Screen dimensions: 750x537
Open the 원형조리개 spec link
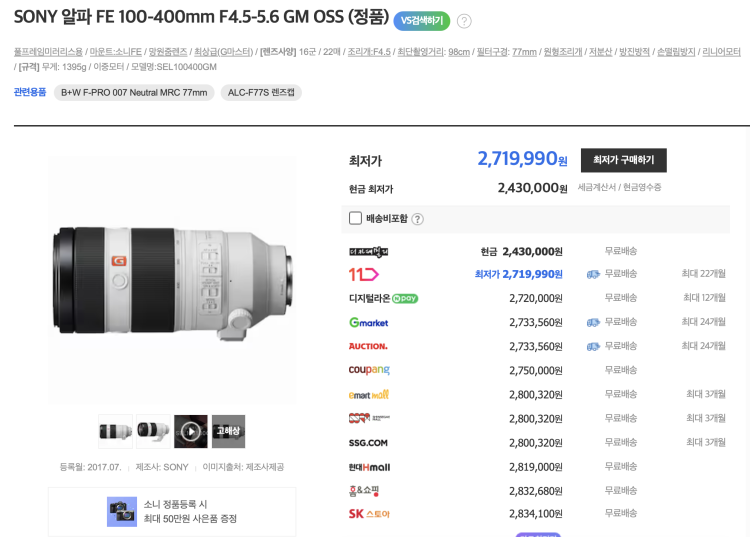pos(563,52)
